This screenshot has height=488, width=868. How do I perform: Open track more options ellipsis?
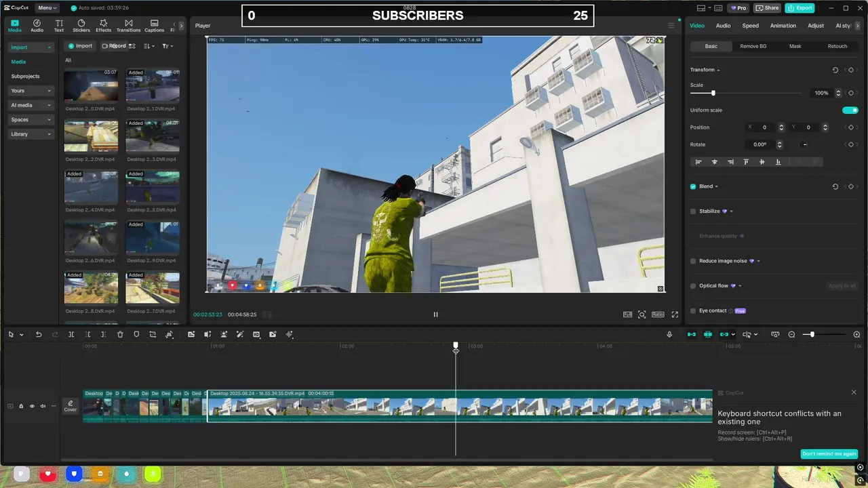[54, 406]
